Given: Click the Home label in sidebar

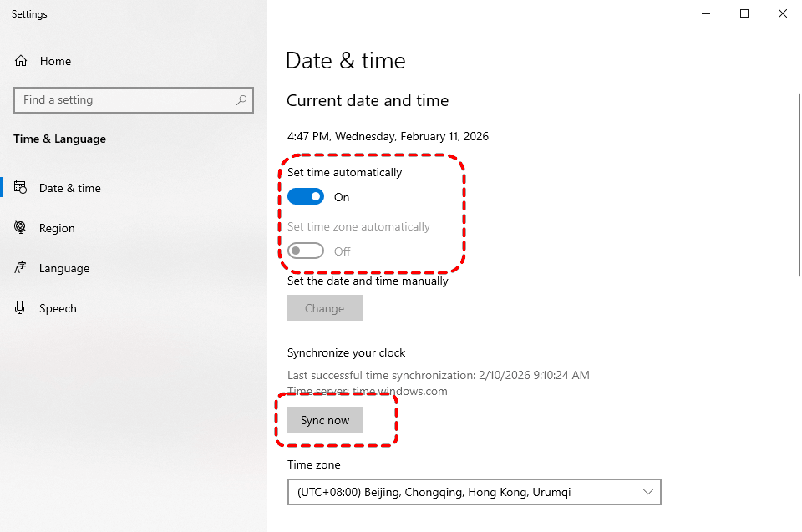Looking at the screenshot, I should tap(55, 61).
